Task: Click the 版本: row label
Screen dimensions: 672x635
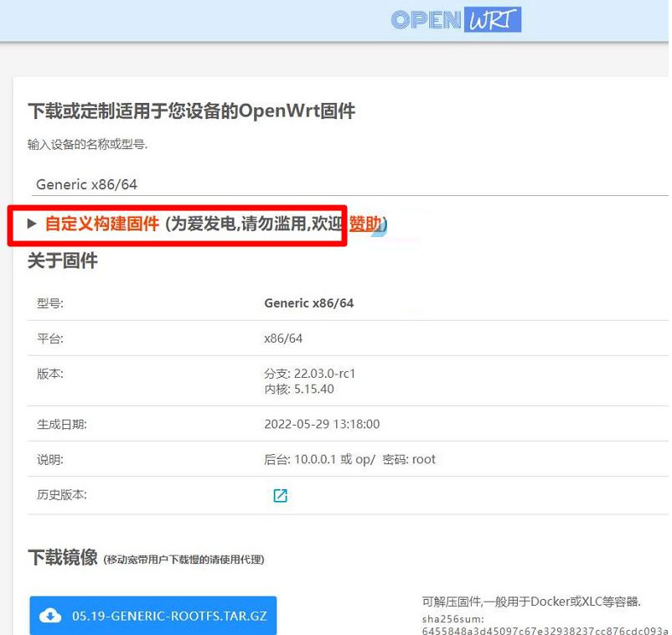Action: pos(50,374)
